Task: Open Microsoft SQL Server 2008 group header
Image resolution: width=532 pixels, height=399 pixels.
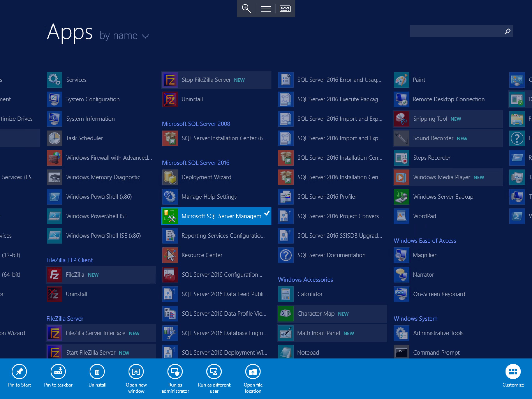Action: 196,124
